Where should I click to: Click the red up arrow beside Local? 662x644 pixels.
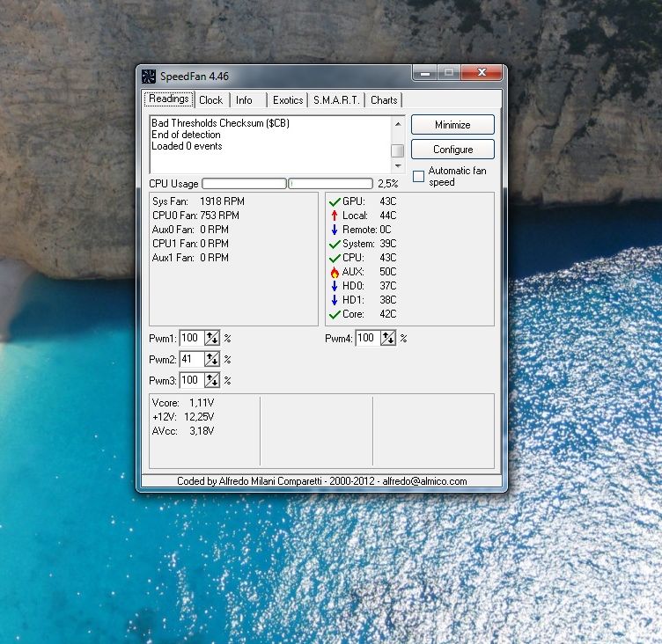335,216
